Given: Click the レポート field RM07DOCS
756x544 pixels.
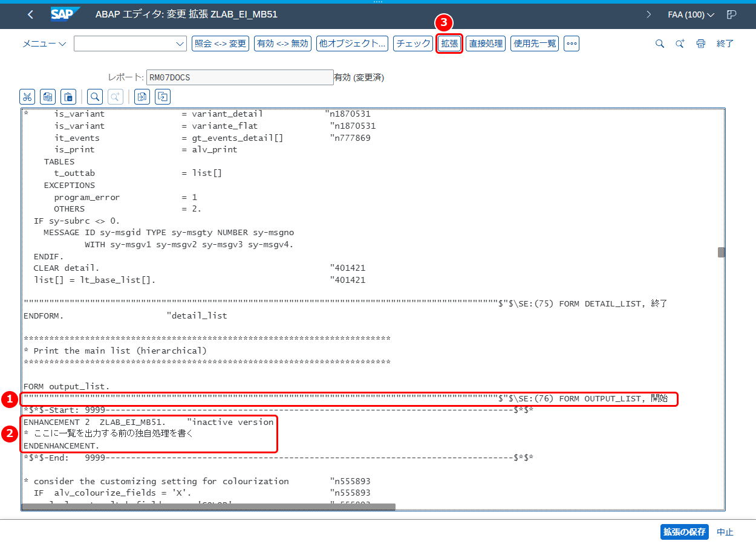Looking at the screenshot, I should (240, 77).
